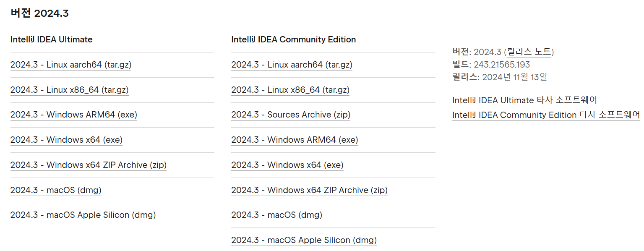Download Community Edition Windows x64 exe
644x251 pixels.
(x=287, y=165)
